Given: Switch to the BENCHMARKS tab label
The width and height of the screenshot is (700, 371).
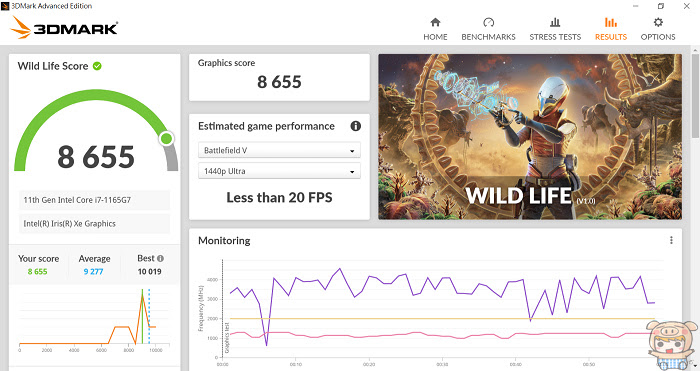Looking at the screenshot, I should click(488, 37).
